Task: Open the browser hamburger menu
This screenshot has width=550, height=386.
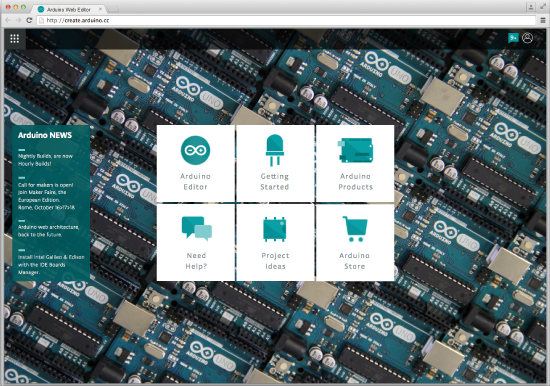Action: pos(543,20)
